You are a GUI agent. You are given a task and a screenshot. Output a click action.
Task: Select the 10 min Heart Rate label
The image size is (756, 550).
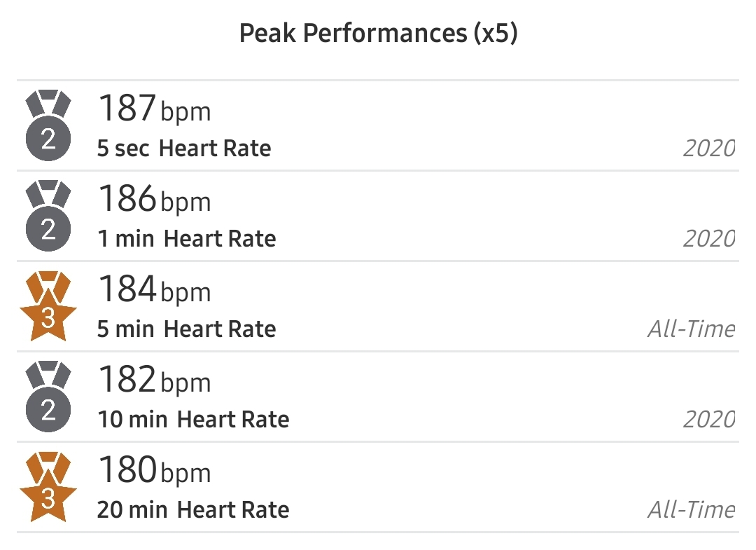click(193, 420)
